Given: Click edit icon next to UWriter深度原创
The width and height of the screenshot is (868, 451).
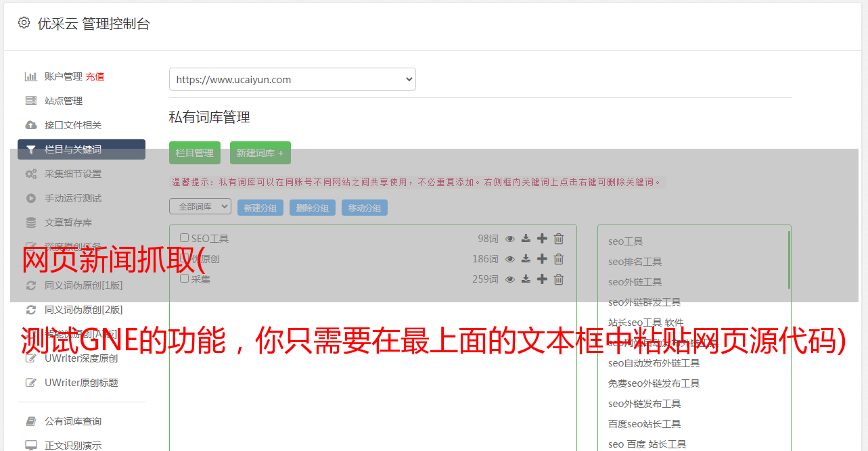Looking at the screenshot, I should [x=31, y=358].
